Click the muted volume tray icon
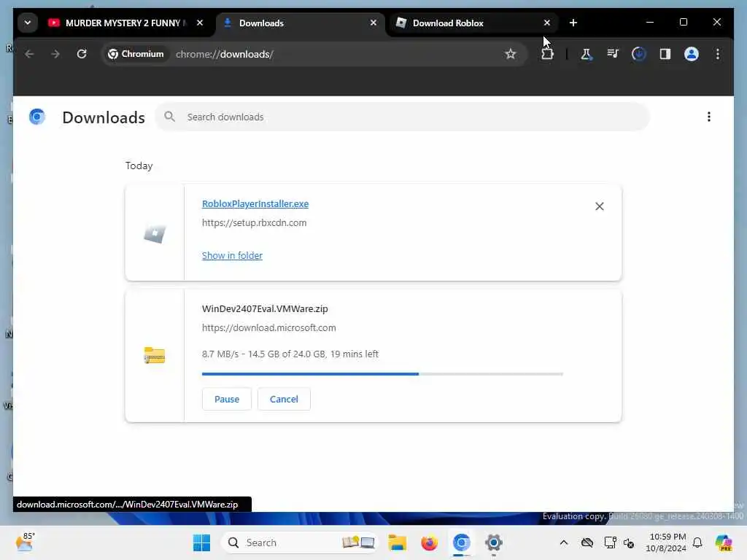Image resolution: width=747 pixels, height=560 pixels. coord(629,542)
